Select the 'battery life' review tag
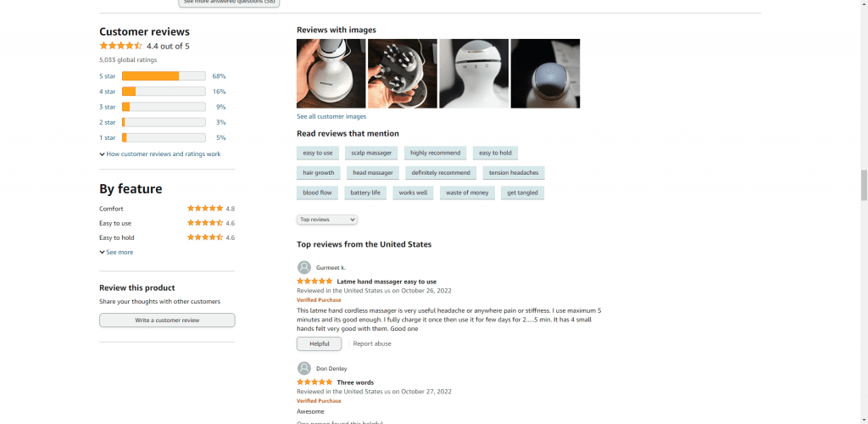868x424 pixels. point(365,192)
